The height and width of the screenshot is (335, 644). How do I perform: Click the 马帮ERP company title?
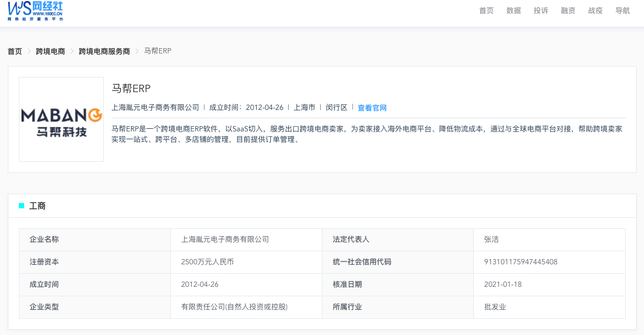pos(131,88)
